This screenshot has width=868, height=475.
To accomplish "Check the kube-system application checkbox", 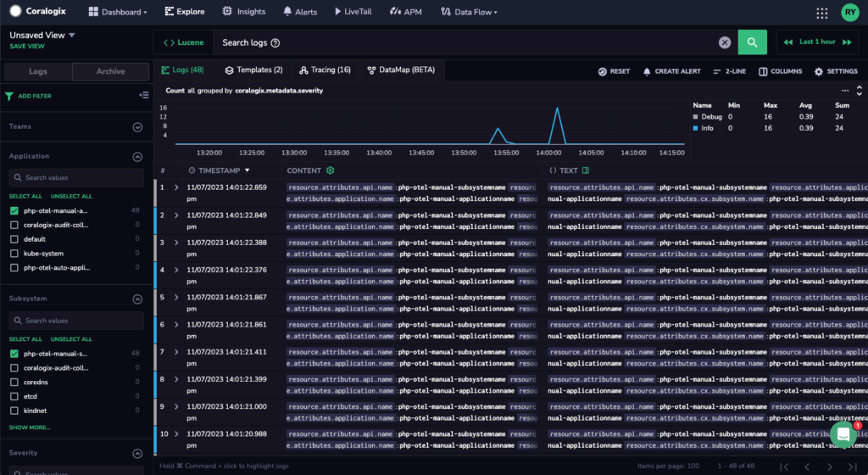I will [x=14, y=254].
